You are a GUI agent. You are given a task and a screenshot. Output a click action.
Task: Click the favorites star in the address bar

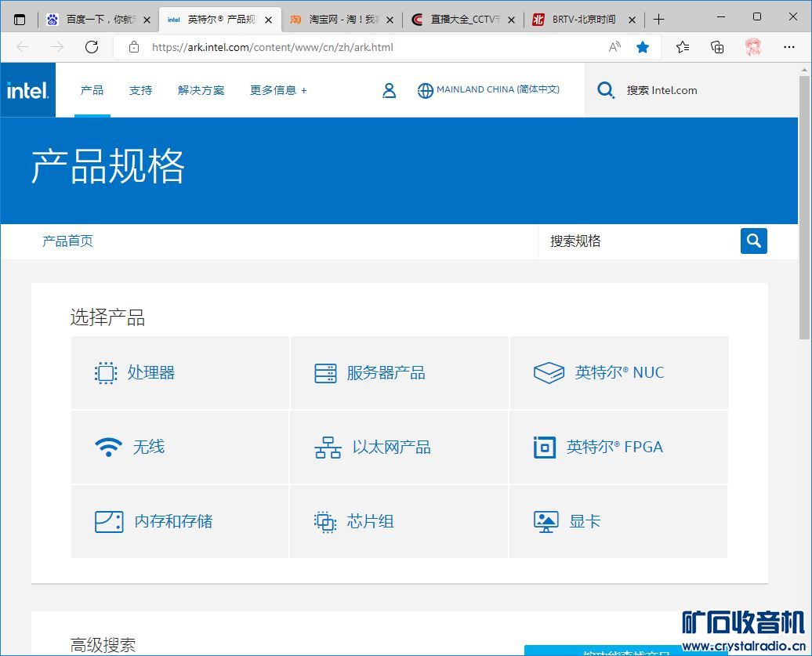click(x=643, y=47)
